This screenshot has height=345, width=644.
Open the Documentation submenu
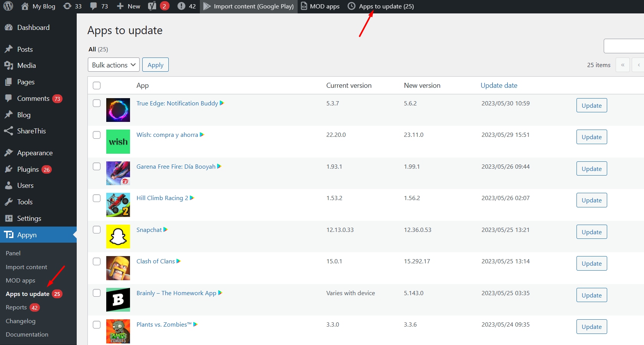click(27, 334)
